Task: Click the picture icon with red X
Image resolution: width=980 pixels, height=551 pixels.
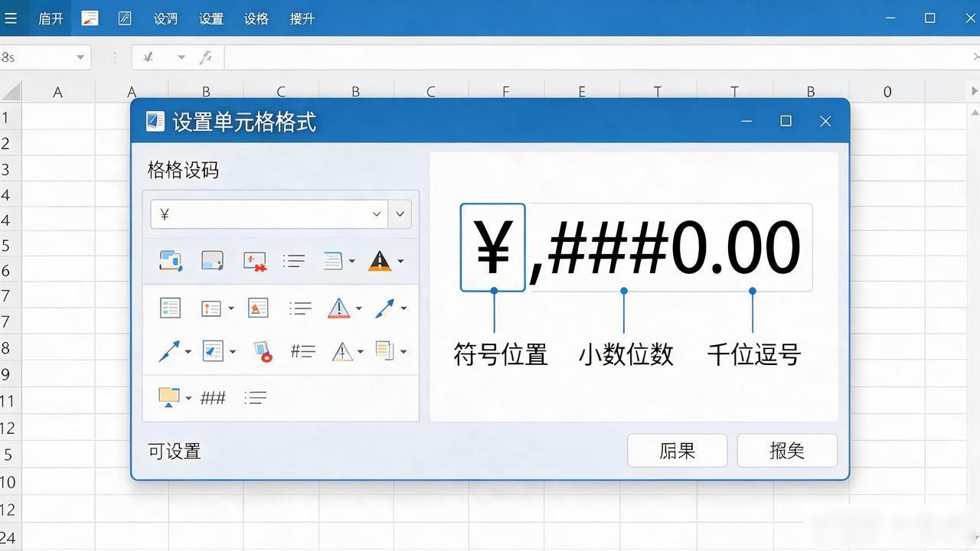Action: (254, 261)
